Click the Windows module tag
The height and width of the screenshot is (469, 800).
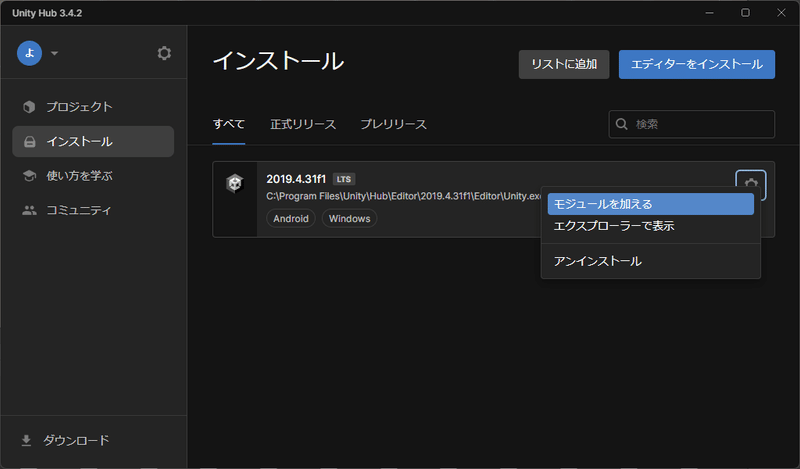349,218
